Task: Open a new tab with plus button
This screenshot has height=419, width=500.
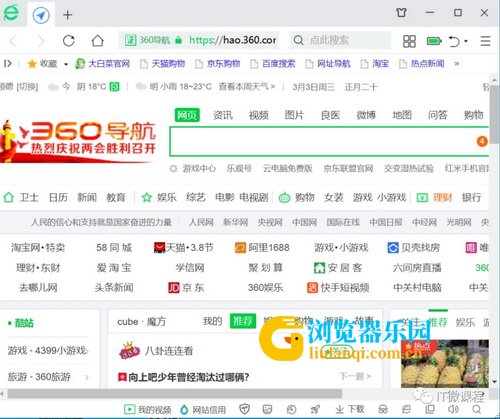Action: (67, 15)
